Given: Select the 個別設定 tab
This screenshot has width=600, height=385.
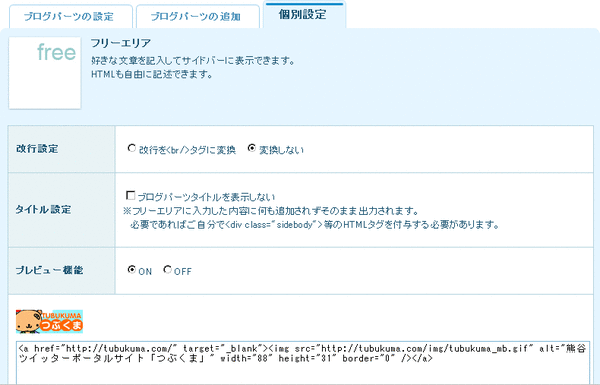Looking at the screenshot, I should pyautogui.click(x=304, y=15).
